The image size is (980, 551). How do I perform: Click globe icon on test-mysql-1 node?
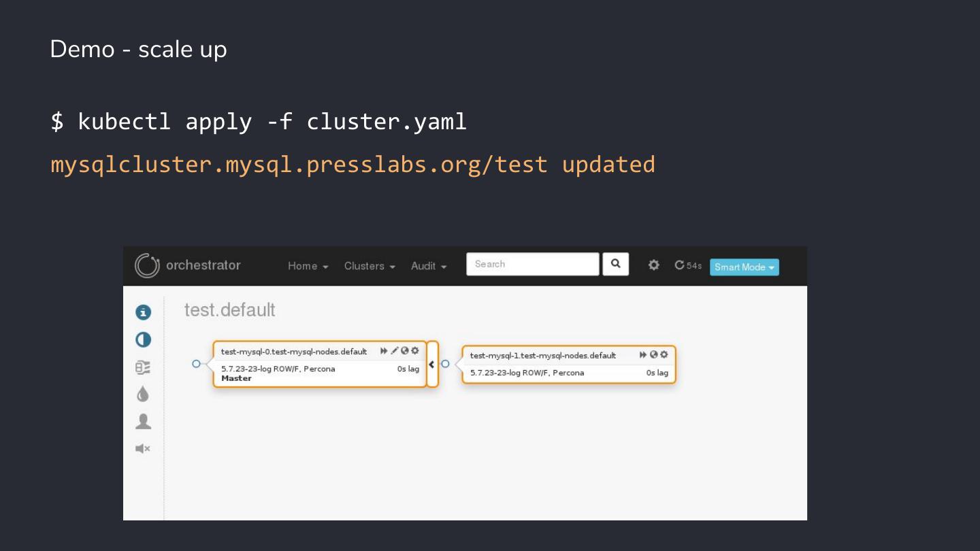click(654, 354)
